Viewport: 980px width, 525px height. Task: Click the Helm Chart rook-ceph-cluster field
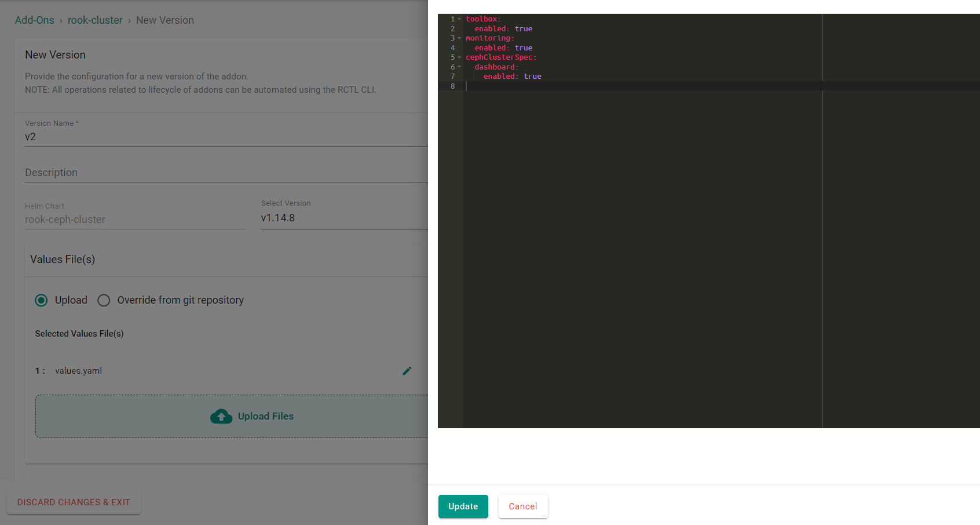click(x=135, y=220)
